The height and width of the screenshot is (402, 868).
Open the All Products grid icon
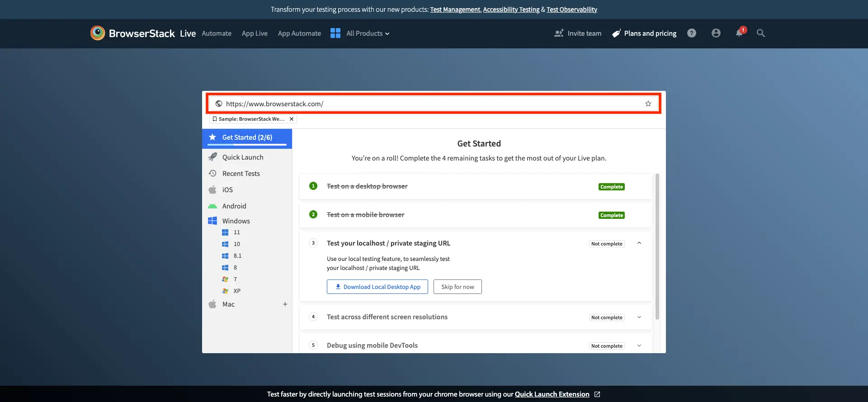coord(335,33)
